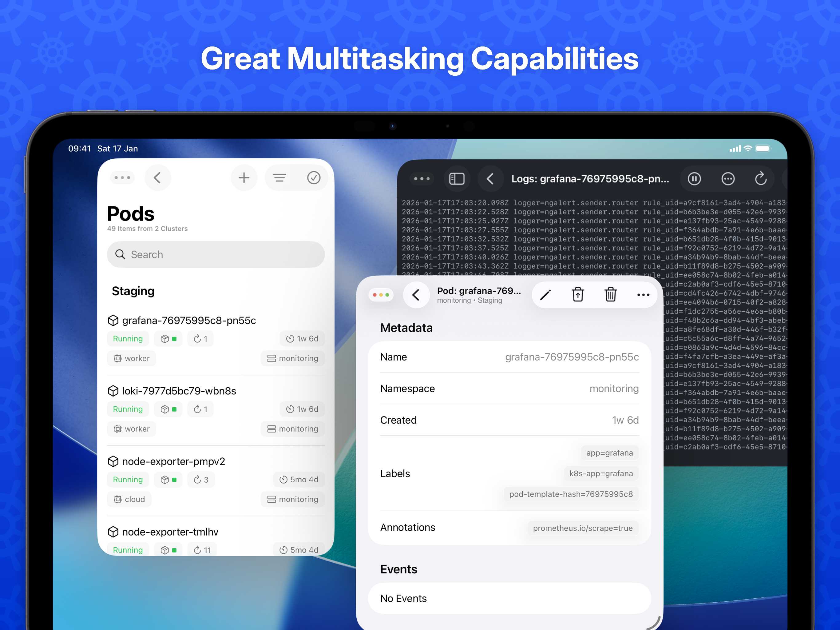The width and height of the screenshot is (840, 630).
Task: Click worker node tag of loki pod
Action: point(131,429)
